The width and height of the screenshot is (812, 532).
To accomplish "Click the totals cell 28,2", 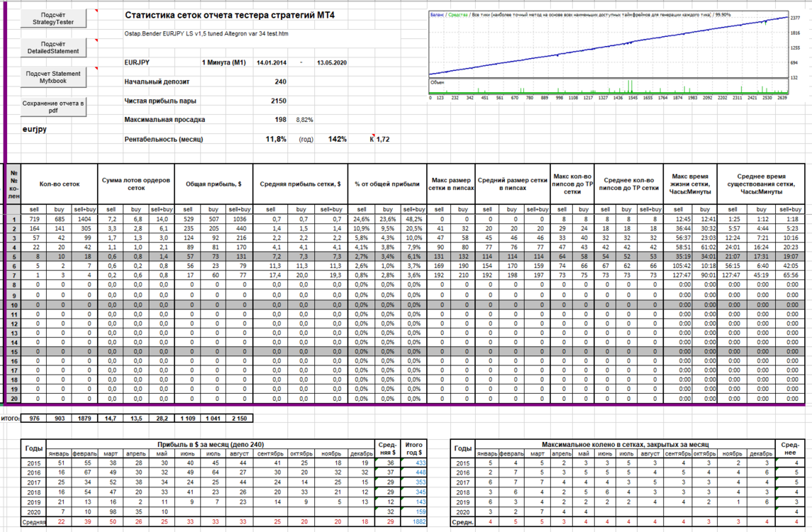I will click(x=162, y=418).
